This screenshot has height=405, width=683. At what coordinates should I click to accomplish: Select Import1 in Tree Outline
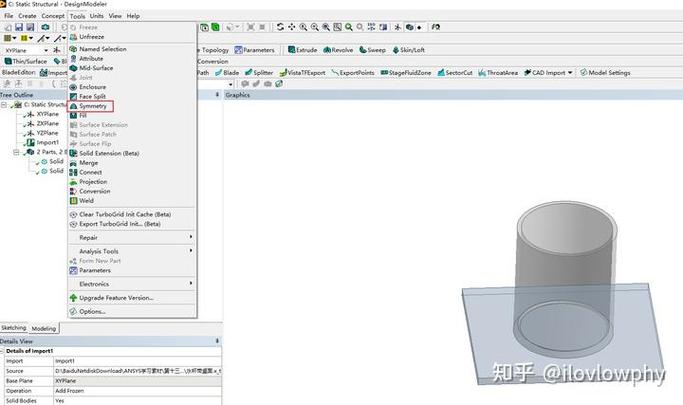[47, 143]
